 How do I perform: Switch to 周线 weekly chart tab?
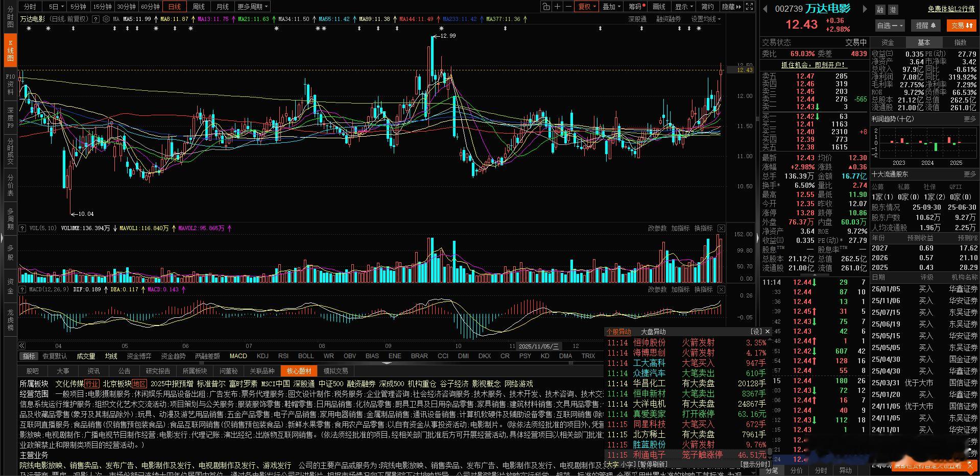point(199,7)
